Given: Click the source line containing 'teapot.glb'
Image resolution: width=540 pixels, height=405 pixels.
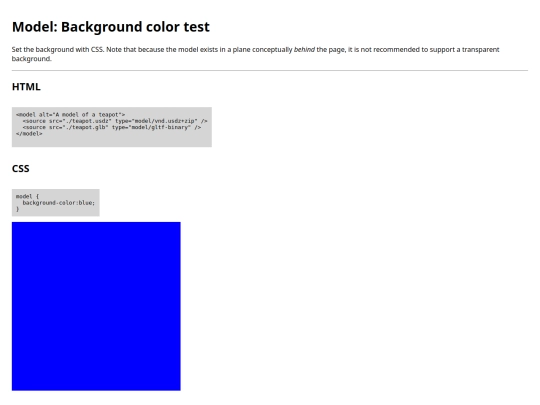Looking at the screenshot, I should 112,127.
